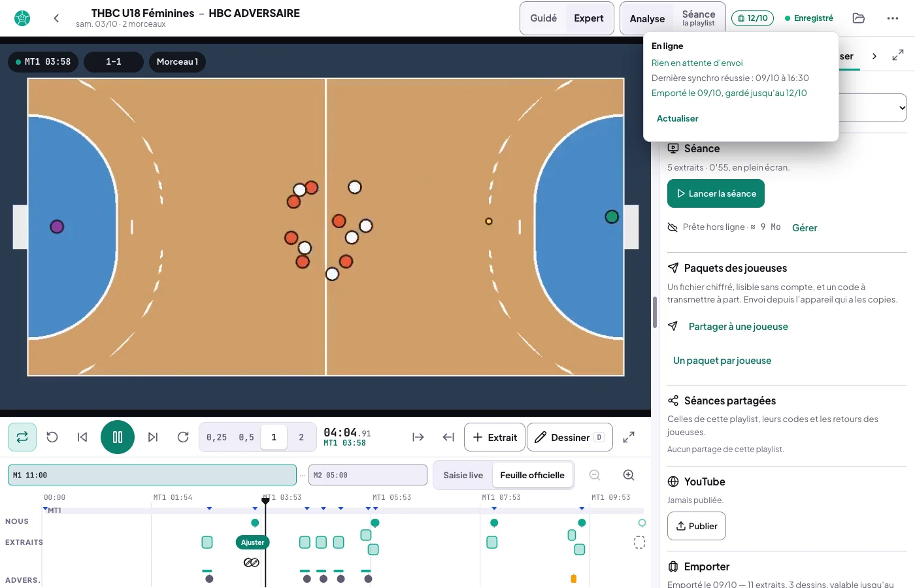Switch to Guidé mode
Screen dimensions: 915x588
(544, 18)
